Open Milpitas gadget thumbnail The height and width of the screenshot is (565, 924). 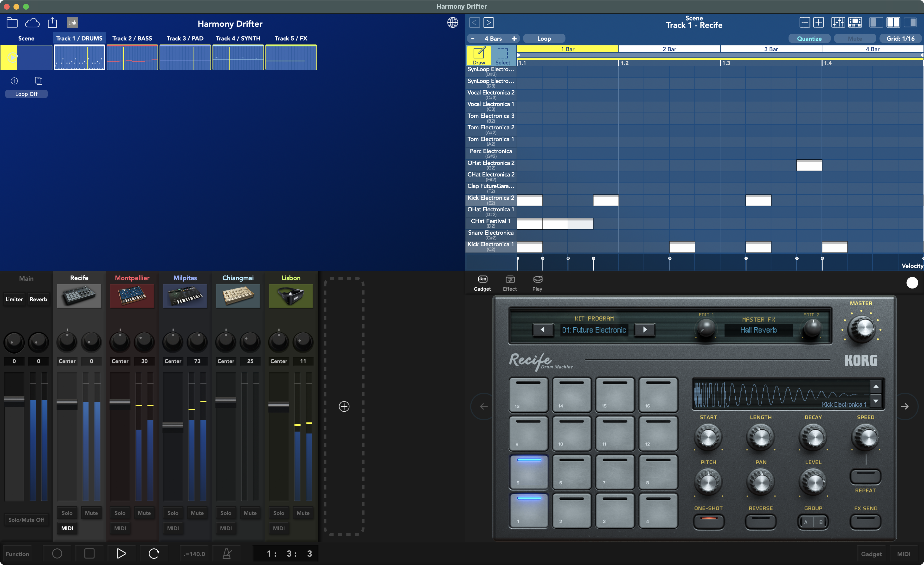click(x=185, y=296)
